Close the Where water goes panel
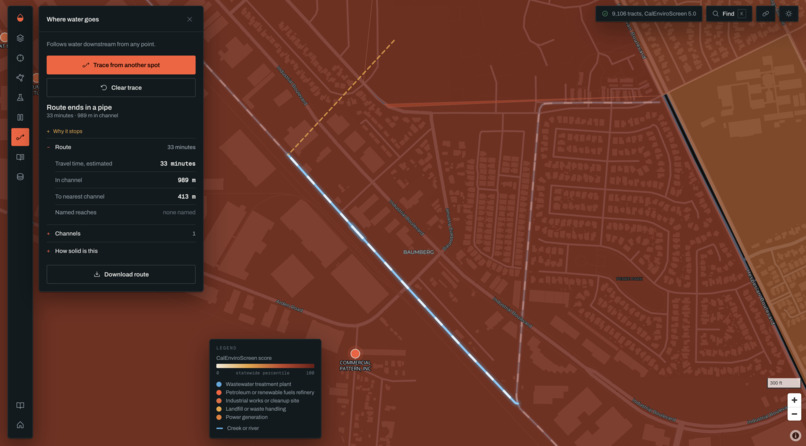The width and height of the screenshot is (806, 446). 190,20
